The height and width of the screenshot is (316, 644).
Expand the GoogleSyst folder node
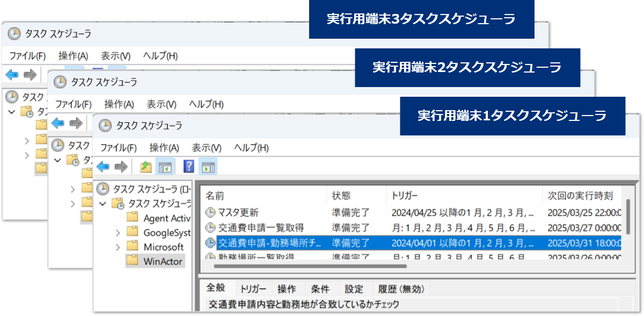tap(117, 232)
